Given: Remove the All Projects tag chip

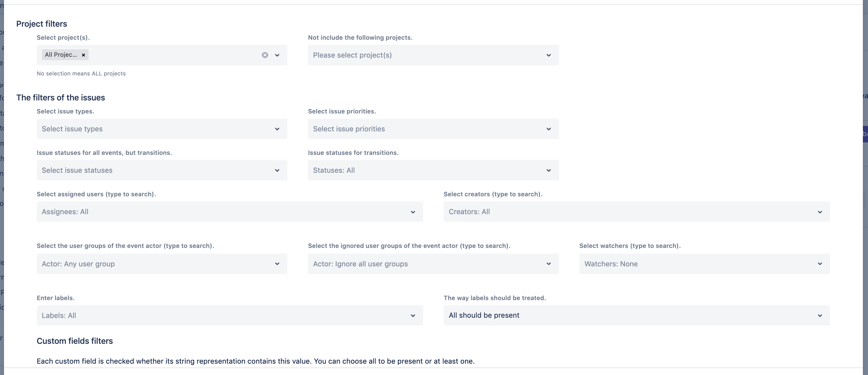Looking at the screenshot, I should pos(83,55).
